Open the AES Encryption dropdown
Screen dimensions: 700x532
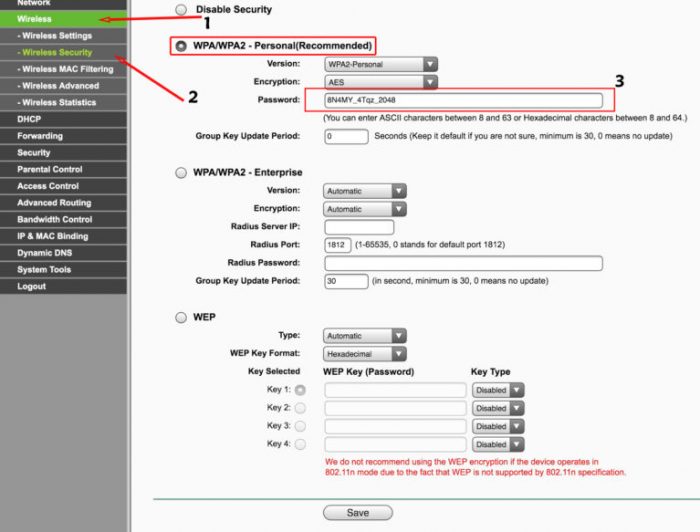coord(381,82)
